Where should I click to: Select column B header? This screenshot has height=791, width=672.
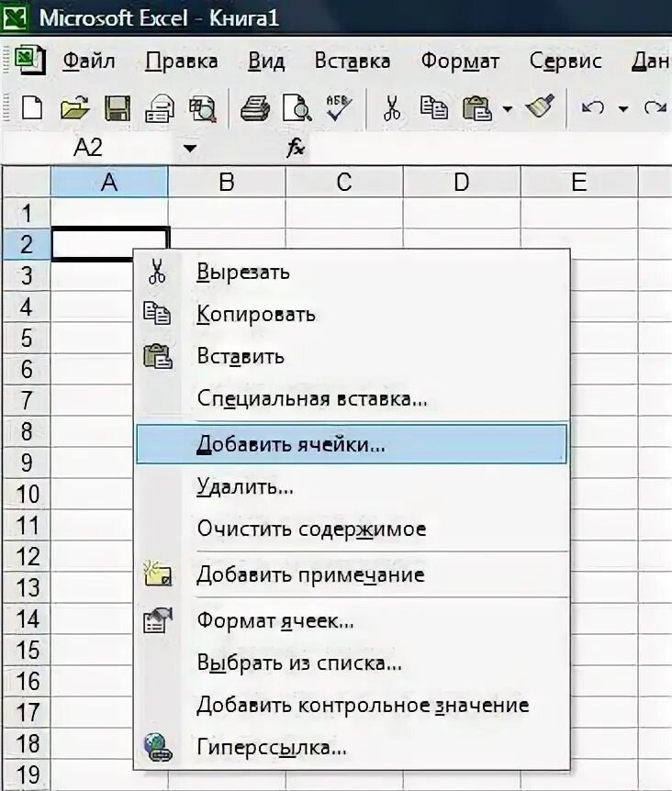(x=227, y=182)
